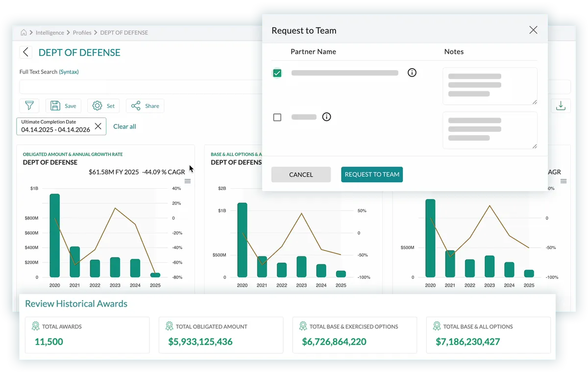Click the Review Historical Awards heading

[76, 303]
